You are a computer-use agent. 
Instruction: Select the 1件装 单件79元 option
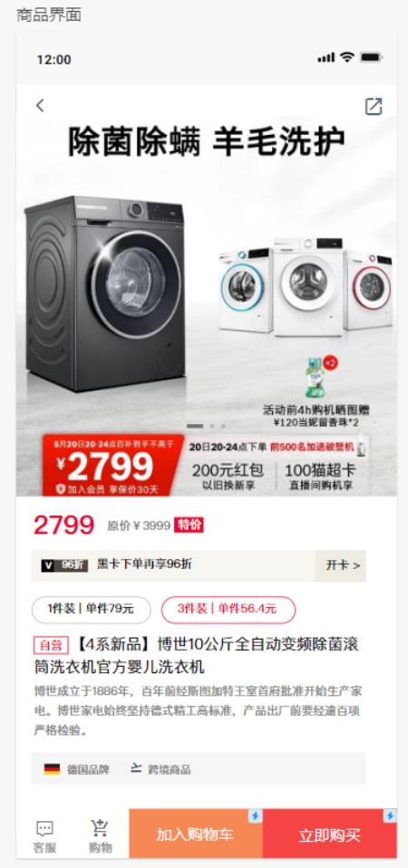coord(92,610)
